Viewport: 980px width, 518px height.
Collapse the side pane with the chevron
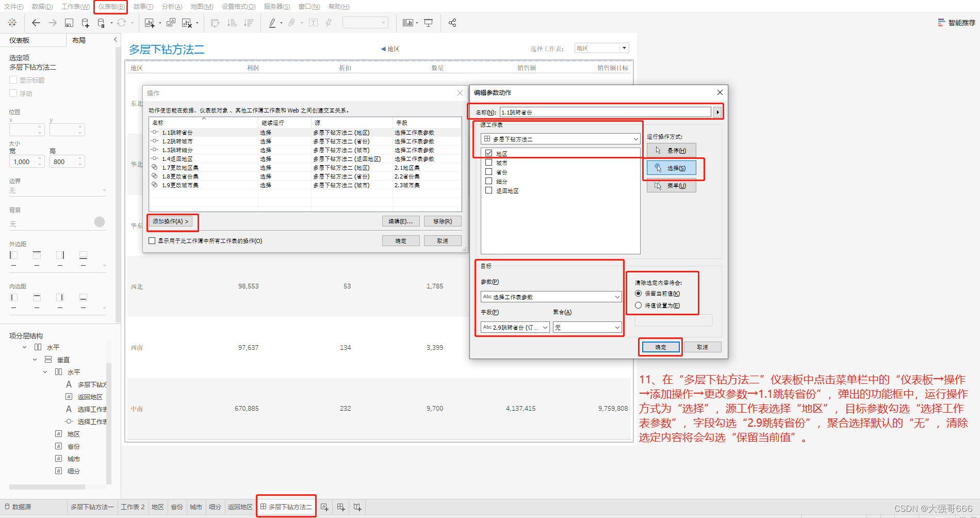115,40
